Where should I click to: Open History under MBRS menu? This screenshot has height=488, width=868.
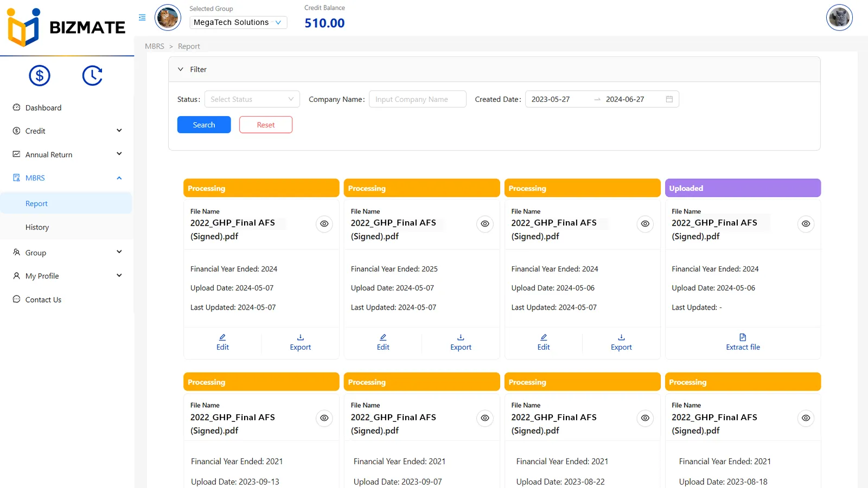[37, 227]
